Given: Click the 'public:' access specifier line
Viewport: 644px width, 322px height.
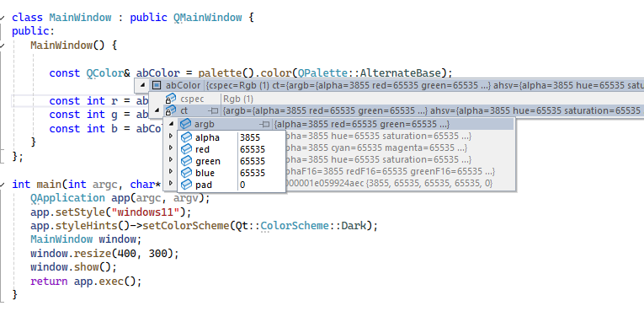Looking at the screenshot, I should click(34, 31).
